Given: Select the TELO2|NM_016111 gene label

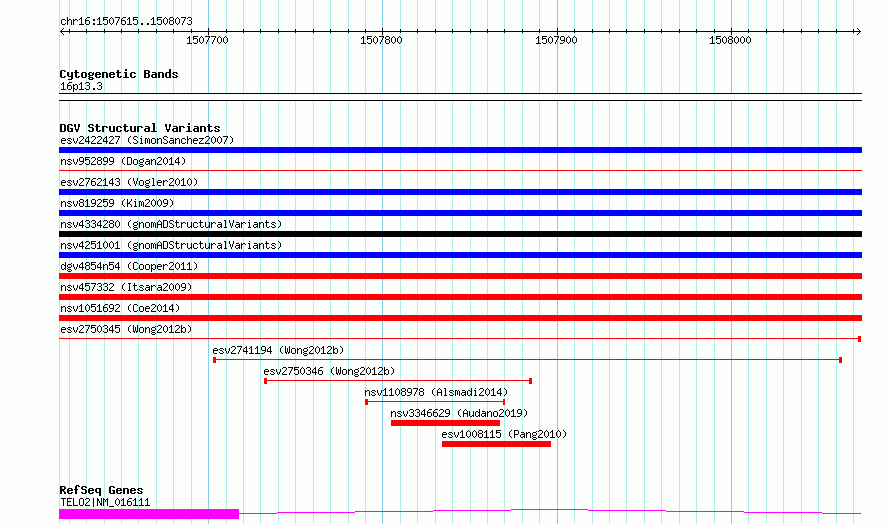Looking at the screenshot, I should 105,502.
